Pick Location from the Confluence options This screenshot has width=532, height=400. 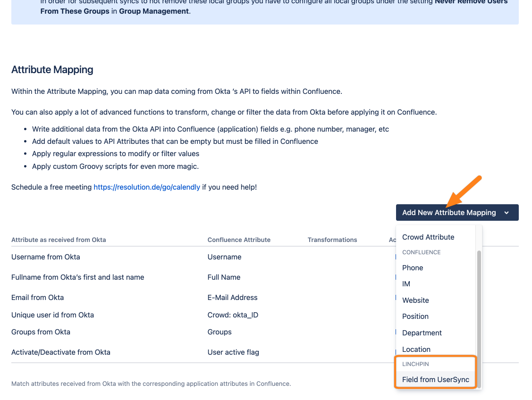coord(416,350)
